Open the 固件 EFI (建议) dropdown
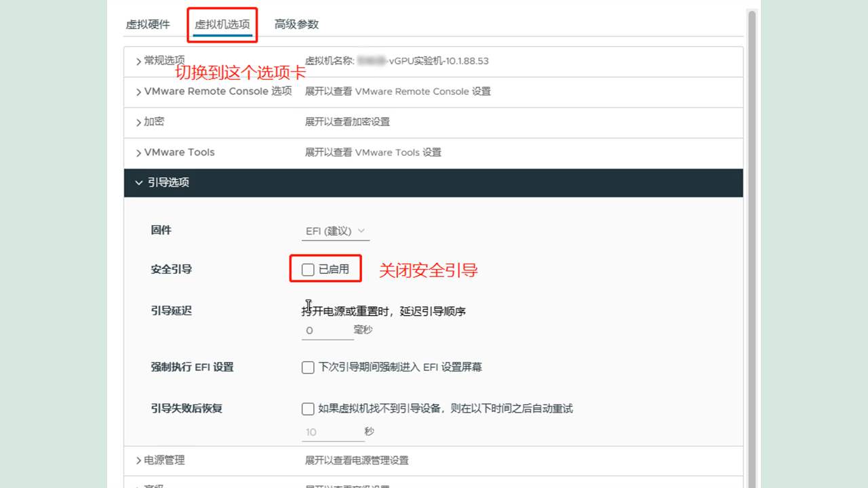 click(x=336, y=231)
